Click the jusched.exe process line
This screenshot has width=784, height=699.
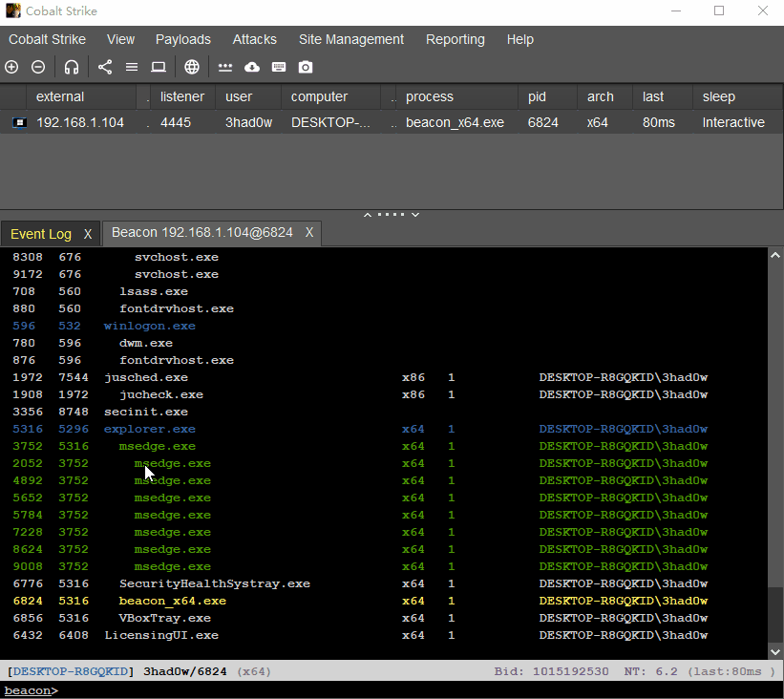[146, 377]
